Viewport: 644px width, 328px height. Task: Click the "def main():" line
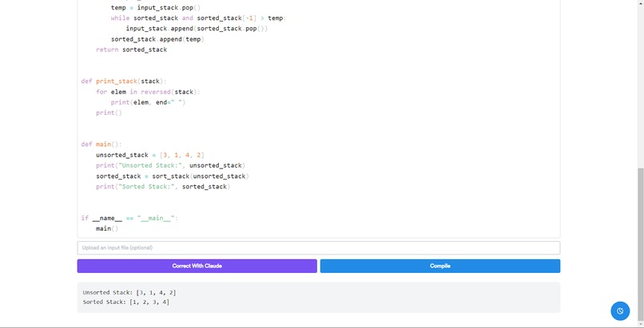click(x=101, y=144)
